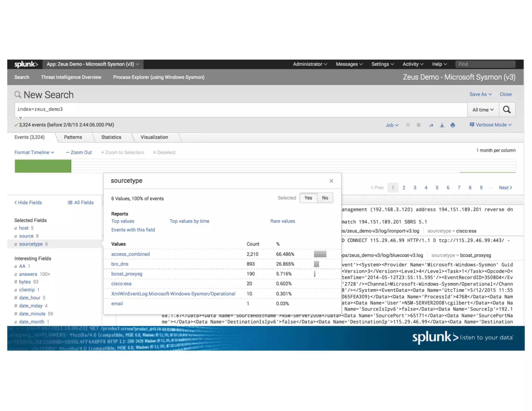Open Top values by time report
The height and width of the screenshot is (411, 532).
(x=189, y=221)
